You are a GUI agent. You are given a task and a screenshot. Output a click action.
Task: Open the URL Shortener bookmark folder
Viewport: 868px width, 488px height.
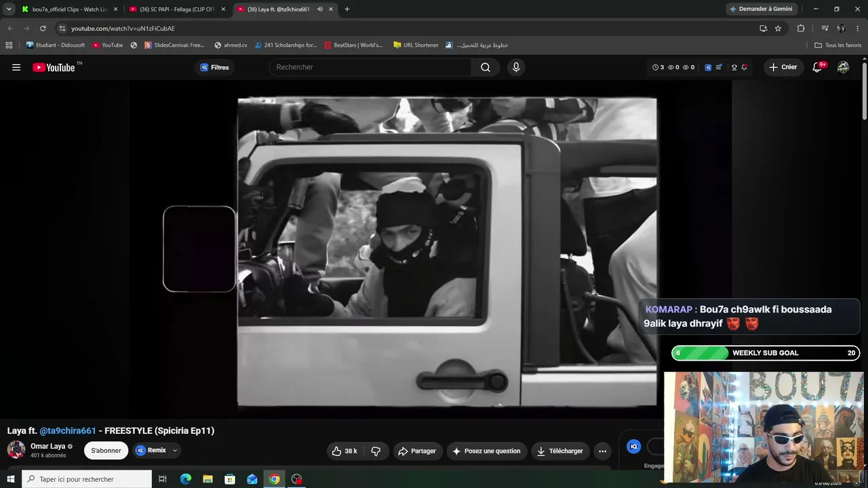(416, 45)
